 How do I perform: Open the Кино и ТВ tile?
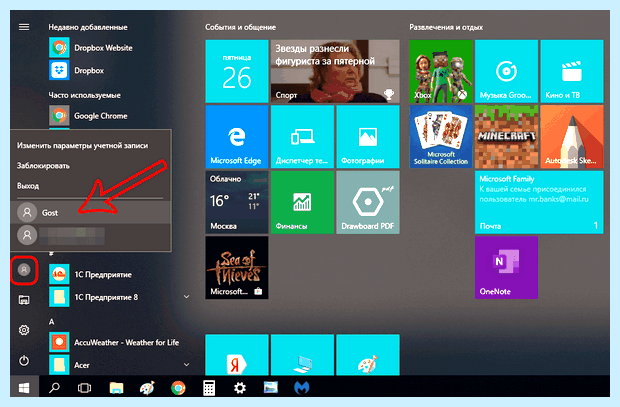pos(572,71)
